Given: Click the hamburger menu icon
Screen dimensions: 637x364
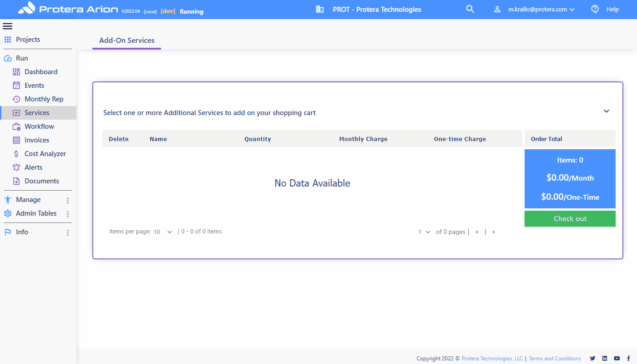Looking at the screenshot, I should pos(8,26).
